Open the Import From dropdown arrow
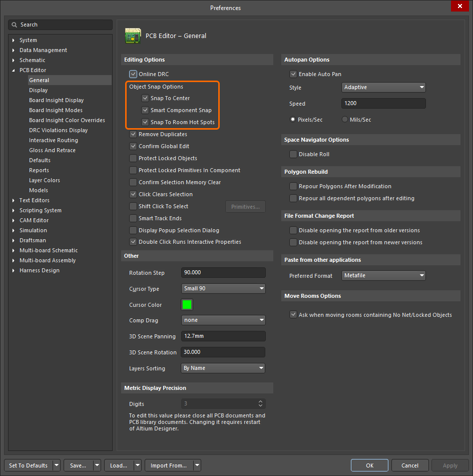This screenshot has height=476, width=473. pos(197,465)
